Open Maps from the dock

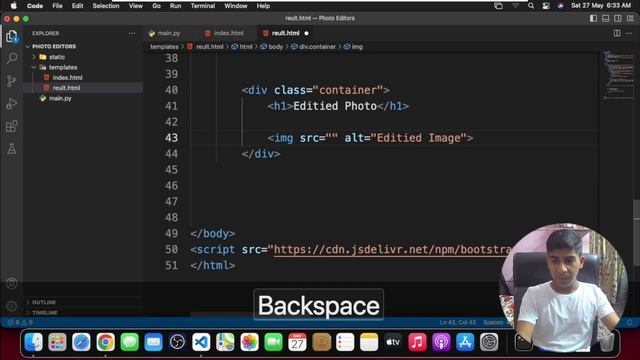(225, 342)
